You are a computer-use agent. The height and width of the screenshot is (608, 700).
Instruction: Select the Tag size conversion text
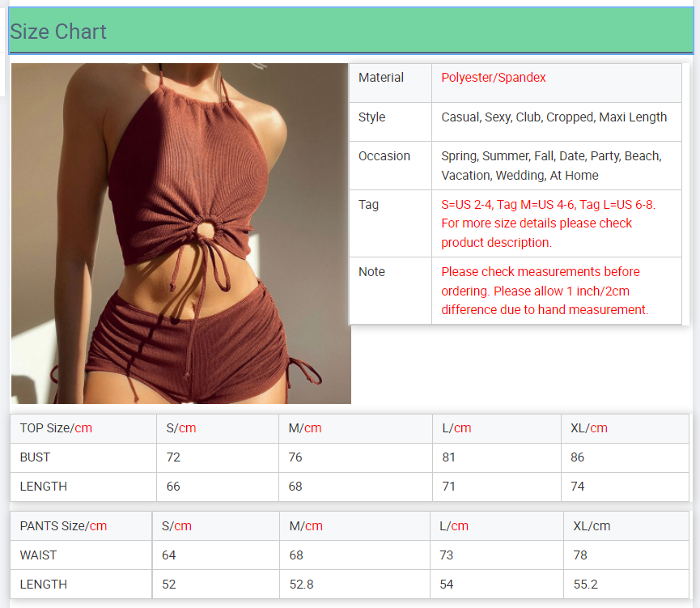[548, 223]
